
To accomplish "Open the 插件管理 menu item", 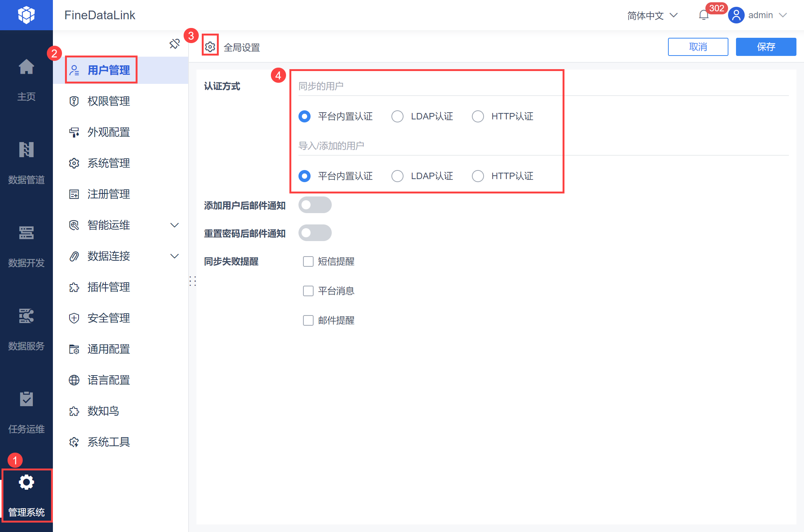I will (x=108, y=287).
